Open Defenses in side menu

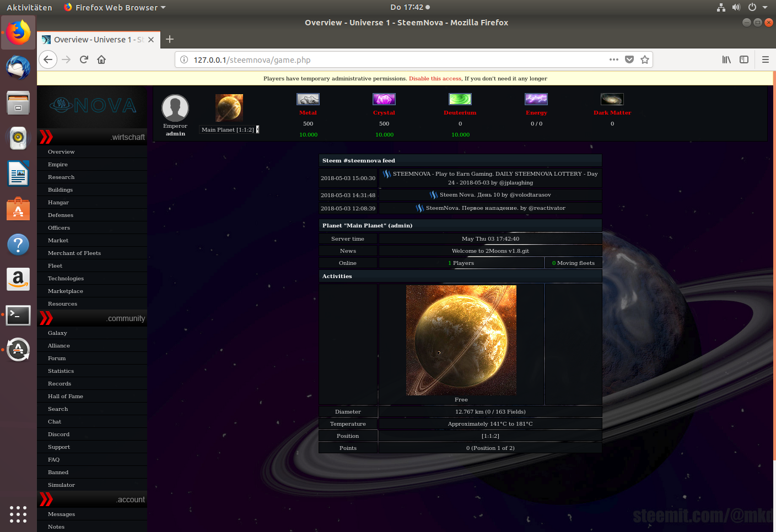[x=61, y=215]
